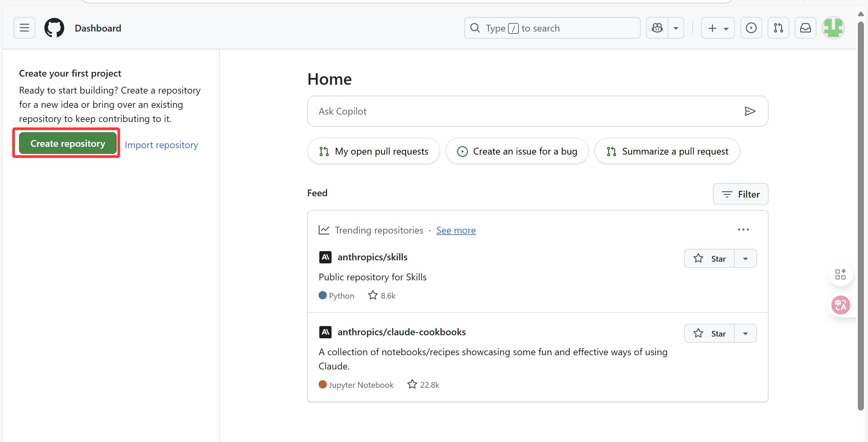The image size is (868, 442).
Task: Send the Ask Copilot prompt arrow
Action: tap(750, 111)
